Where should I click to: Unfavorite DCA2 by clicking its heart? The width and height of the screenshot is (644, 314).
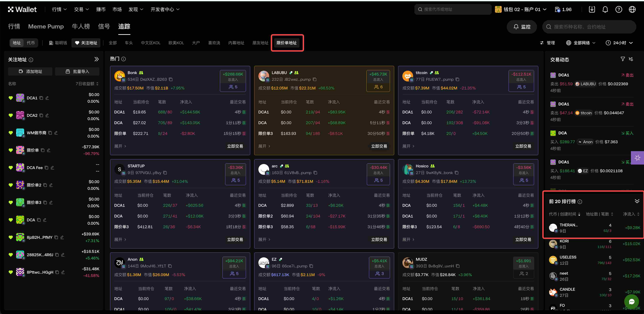tap(11, 115)
